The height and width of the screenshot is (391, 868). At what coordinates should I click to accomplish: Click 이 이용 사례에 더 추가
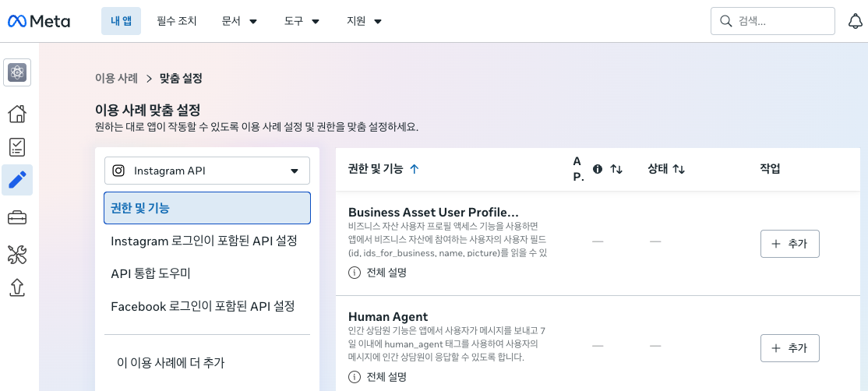tap(171, 363)
